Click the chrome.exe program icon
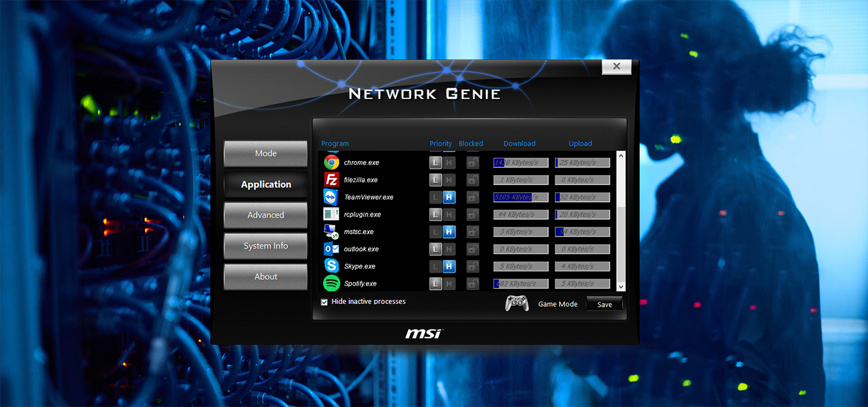Image resolution: width=868 pixels, height=407 pixels. [332, 162]
